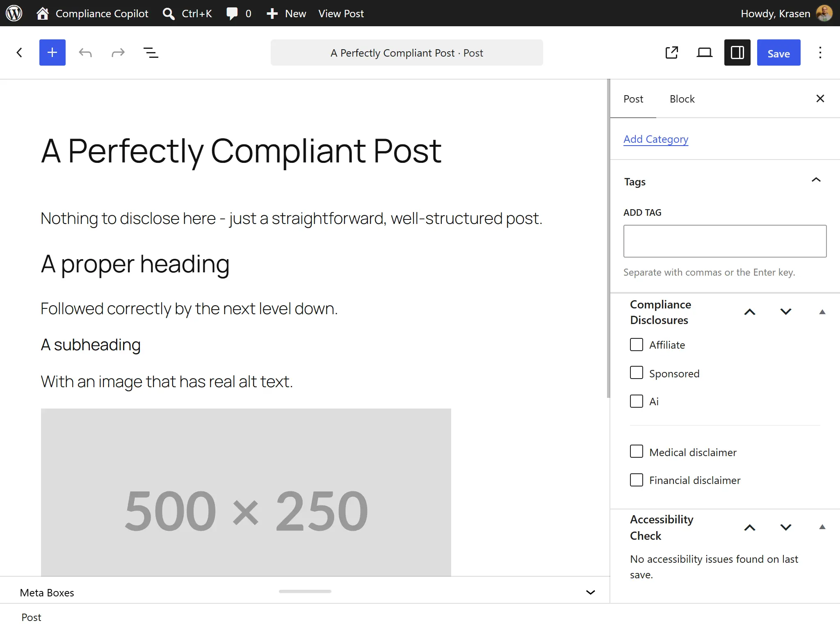840x630 pixels.
Task: Click Krasen's user avatar
Action: click(x=824, y=13)
